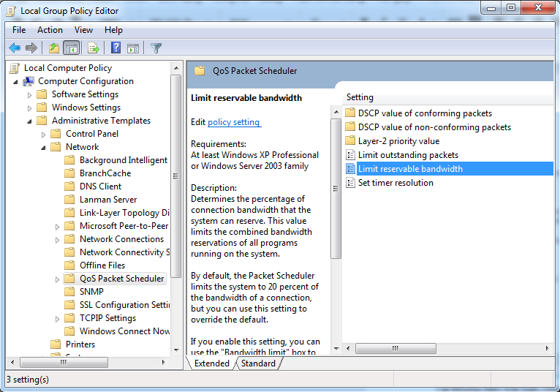Toggle the Show/Hide Console Tree icon
This screenshot has height=392, width=560.
(x=72, y=48)
